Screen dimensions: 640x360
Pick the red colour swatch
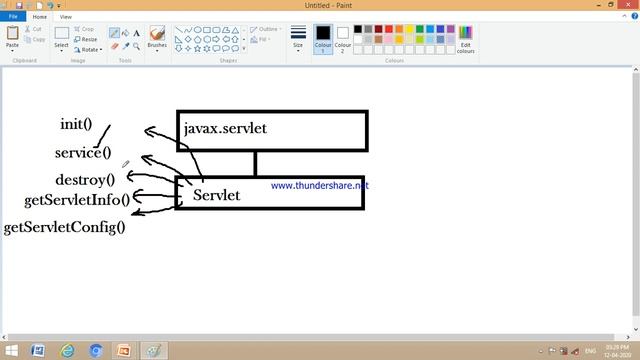(389, 29)
